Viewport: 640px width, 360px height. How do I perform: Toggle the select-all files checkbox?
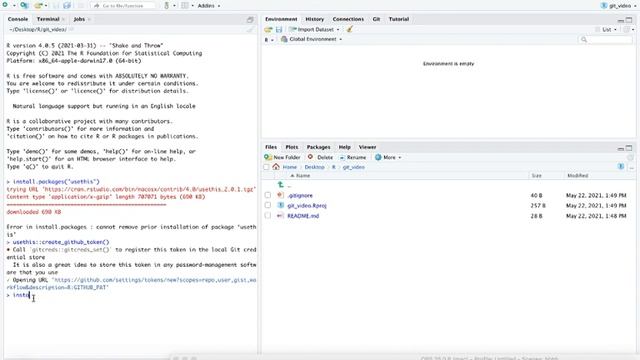(x=267, y=167)
